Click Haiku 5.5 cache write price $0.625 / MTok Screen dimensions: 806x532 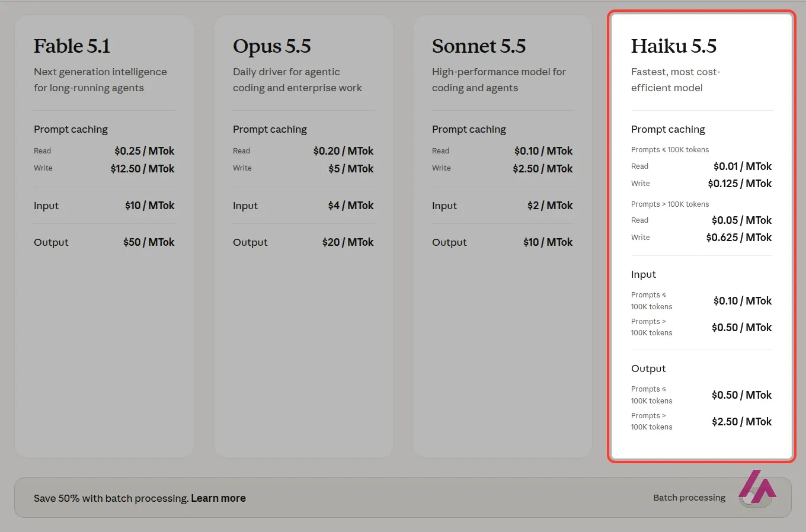click(x=739, y=238)
